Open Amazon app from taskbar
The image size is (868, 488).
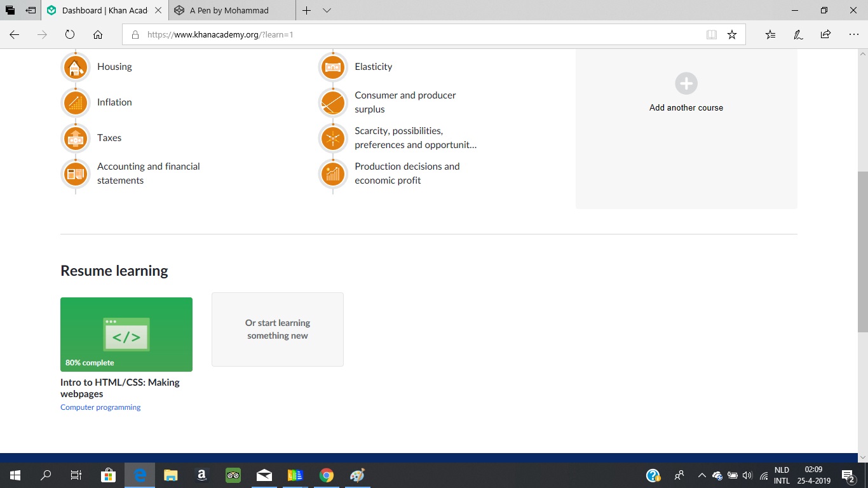[201, 475]
